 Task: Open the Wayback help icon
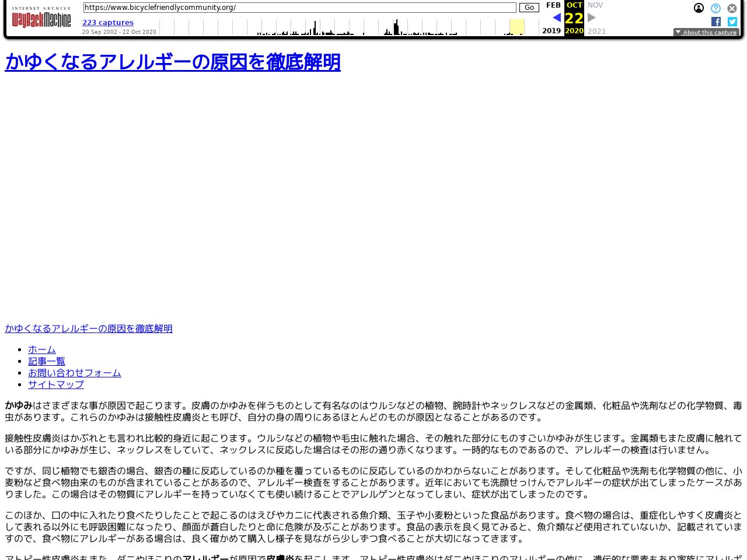click(x=715, y=8)
